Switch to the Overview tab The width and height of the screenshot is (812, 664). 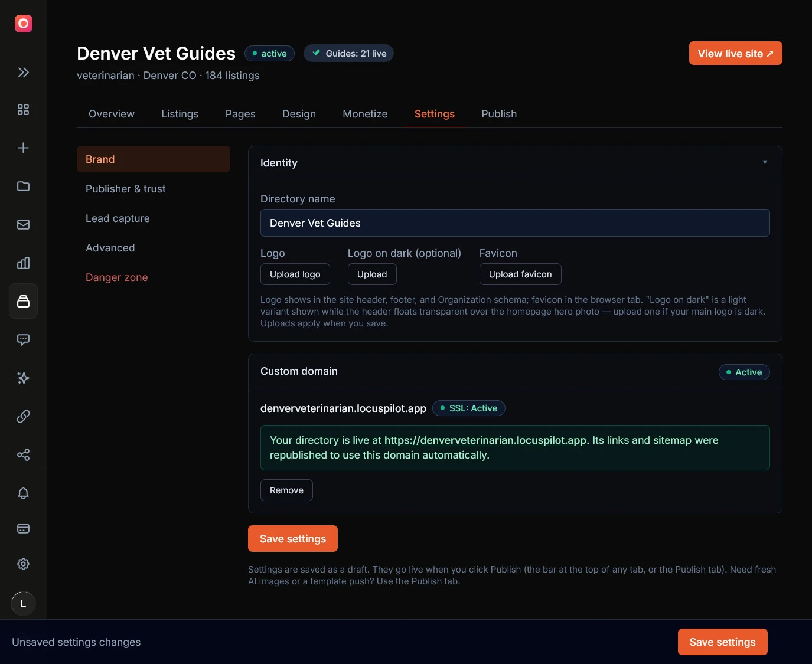tap(112, 114)
